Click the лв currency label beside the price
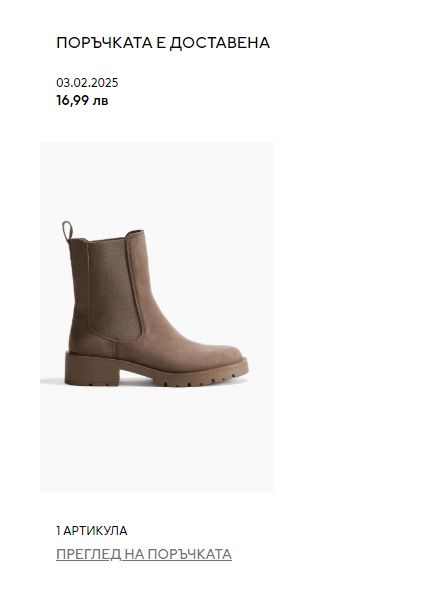The width and height of the screenshot is (431, 589). pyautogui.click(x=100, y=101)
